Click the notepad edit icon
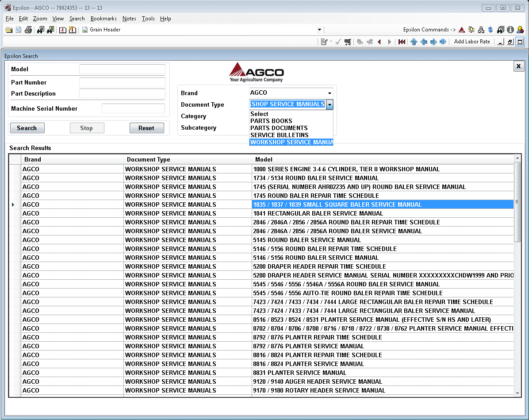This screenshot has height=420, width=529. [x=324, y=42]
